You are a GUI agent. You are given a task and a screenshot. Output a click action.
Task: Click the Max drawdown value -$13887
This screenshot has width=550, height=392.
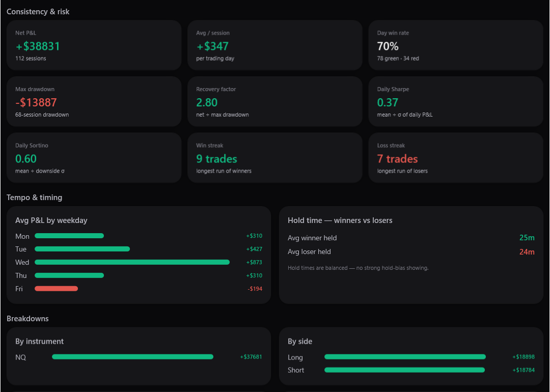click(x=36, y=102)
